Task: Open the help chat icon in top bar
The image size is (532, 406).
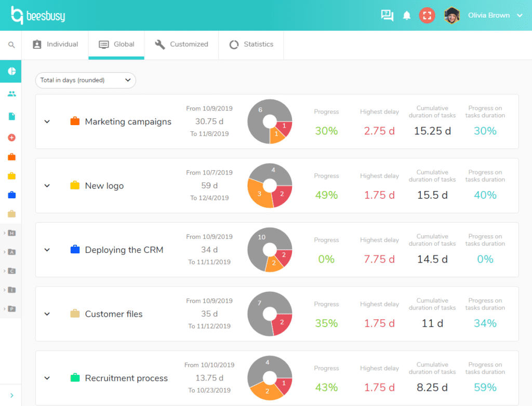Action: click(387, 16)
